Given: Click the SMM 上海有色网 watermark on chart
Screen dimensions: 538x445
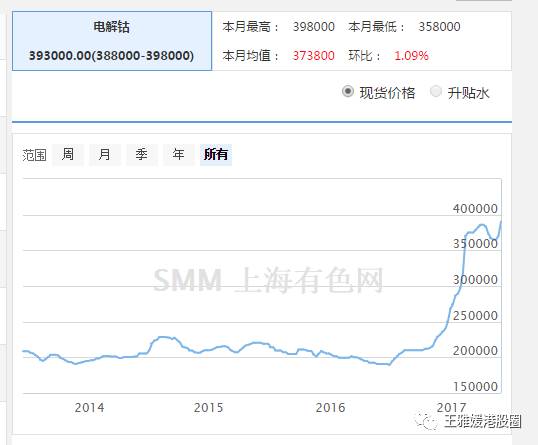Looking at the screenshot, I should point(268,280).
